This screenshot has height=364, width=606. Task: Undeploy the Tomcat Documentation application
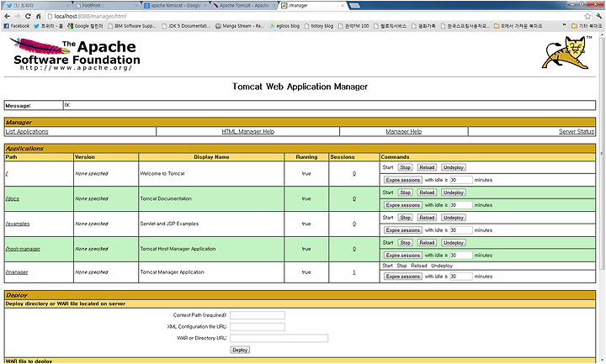click(x=454, y=193)
